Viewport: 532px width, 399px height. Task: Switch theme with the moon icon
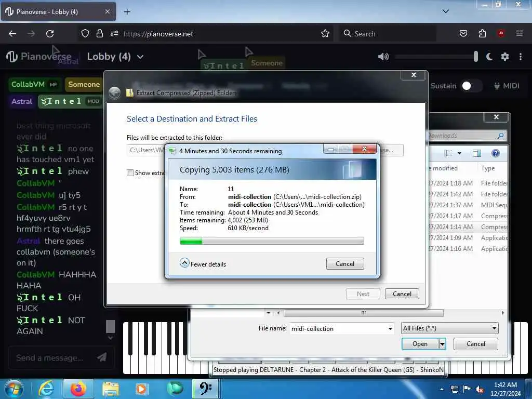tap(489, 57)
